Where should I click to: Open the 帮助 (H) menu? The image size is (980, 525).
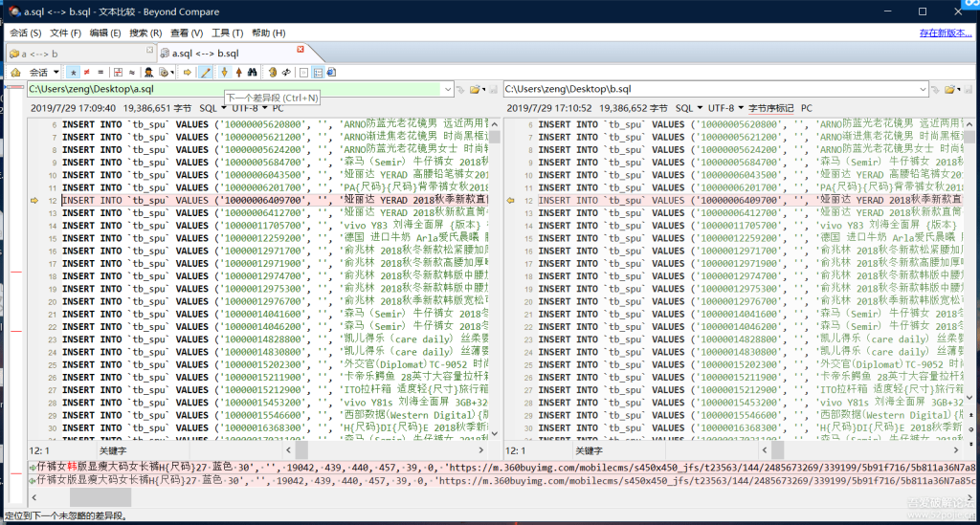pyautogui.click(x=268, y=33)
